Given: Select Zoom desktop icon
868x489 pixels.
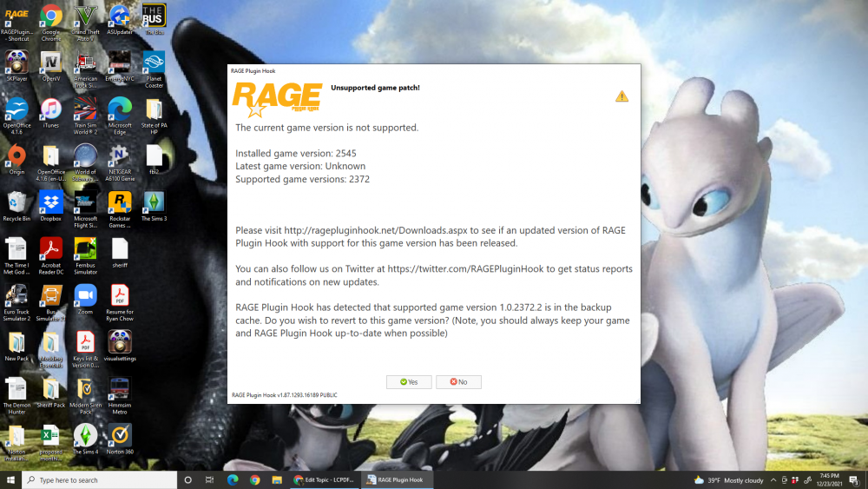Looking at the screenshot, I should tap(85, 299).
